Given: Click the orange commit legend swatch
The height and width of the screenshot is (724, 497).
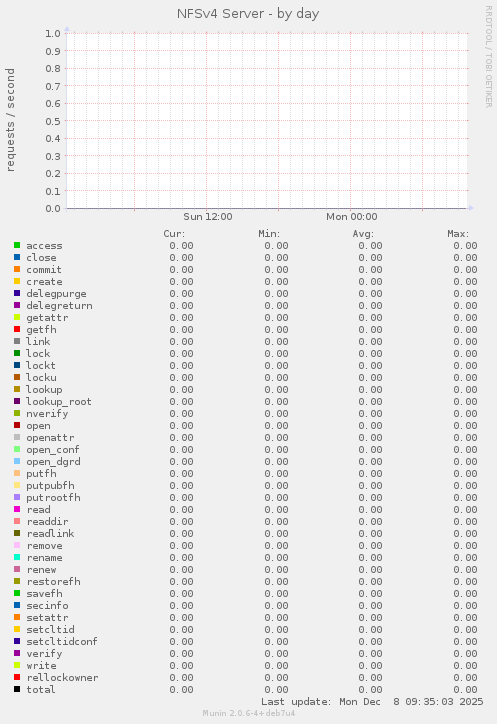Looking at the screenshot, I should click(17, 269).
